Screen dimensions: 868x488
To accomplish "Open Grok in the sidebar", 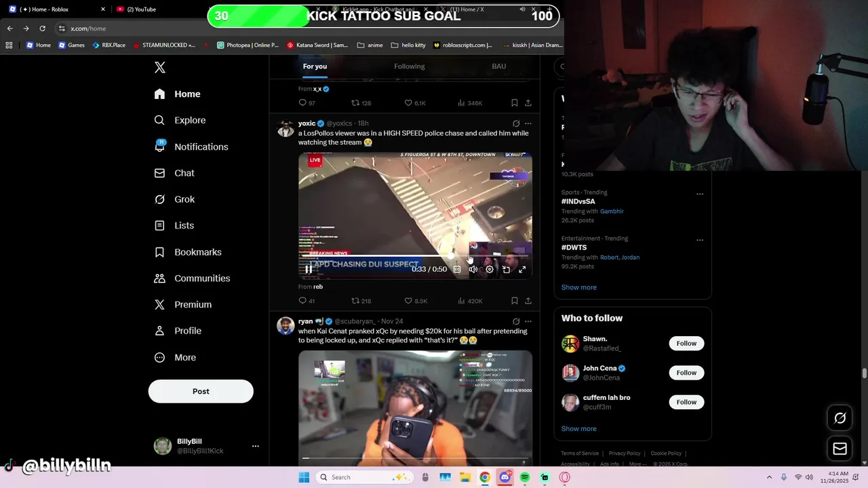I will tap(175, 199).
